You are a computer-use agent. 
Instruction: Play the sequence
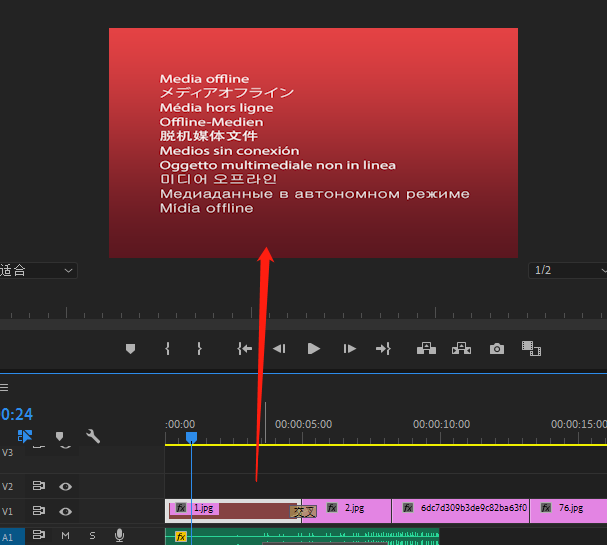tap(314, 349)
